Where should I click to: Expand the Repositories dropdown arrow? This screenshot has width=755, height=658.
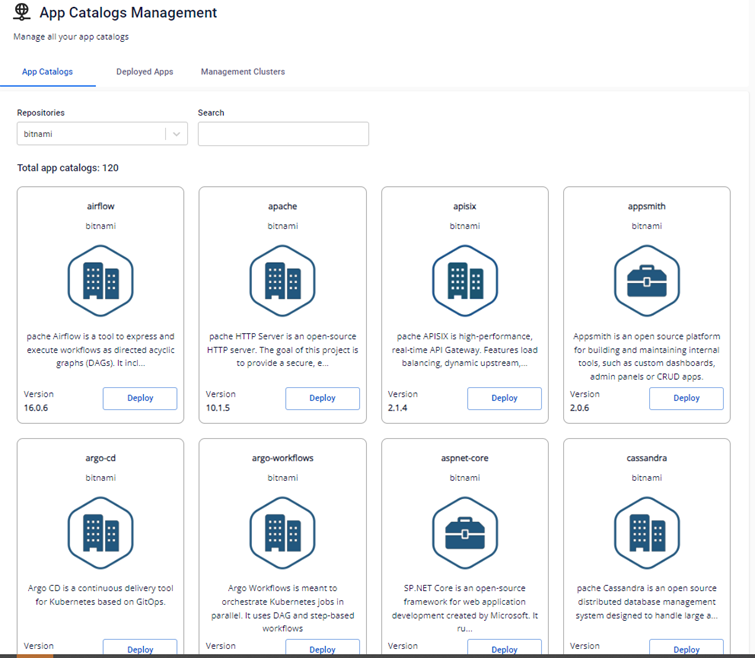click(176, 134)
